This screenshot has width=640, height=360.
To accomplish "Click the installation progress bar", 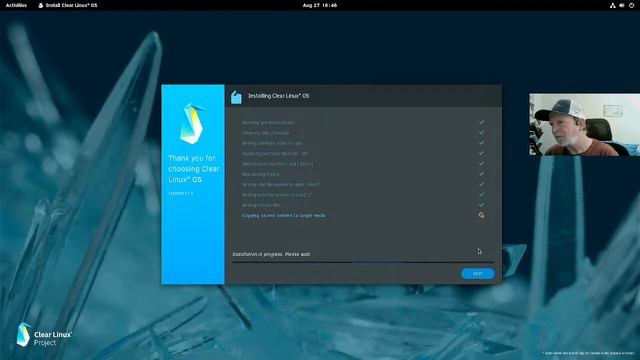I will [363, 262].
